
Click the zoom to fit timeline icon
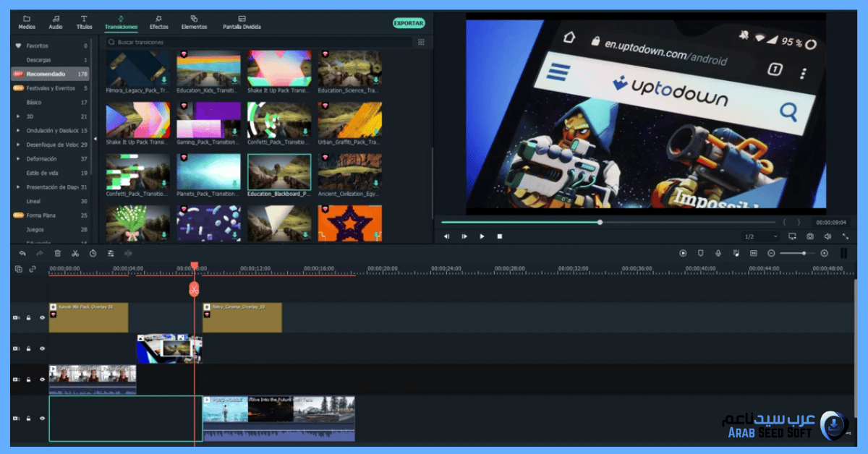753,253
